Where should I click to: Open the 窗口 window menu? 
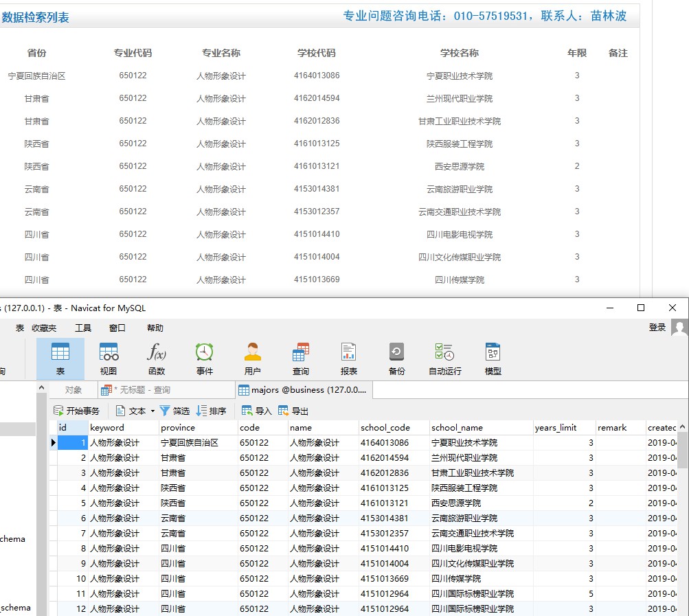point(117,328)
